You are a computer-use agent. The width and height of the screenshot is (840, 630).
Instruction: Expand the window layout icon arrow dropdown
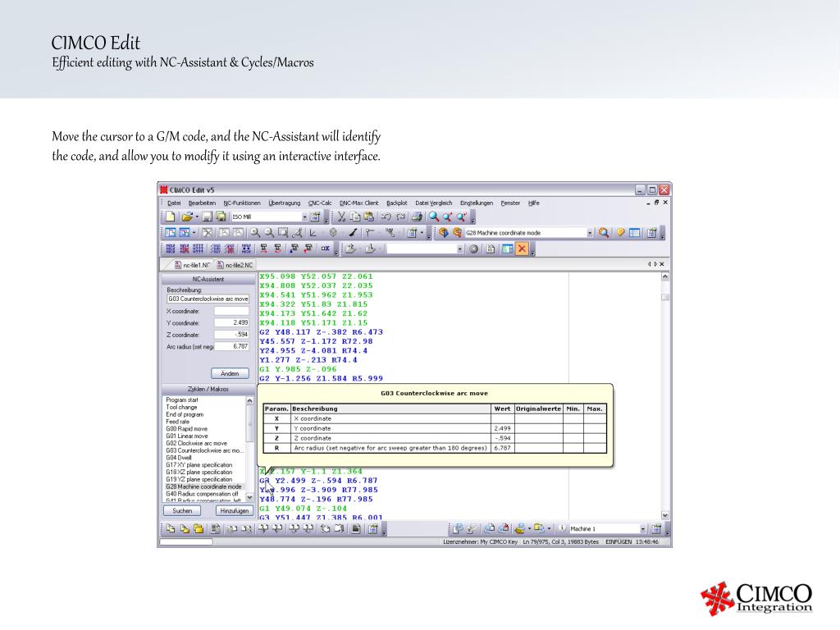(194, 232)
